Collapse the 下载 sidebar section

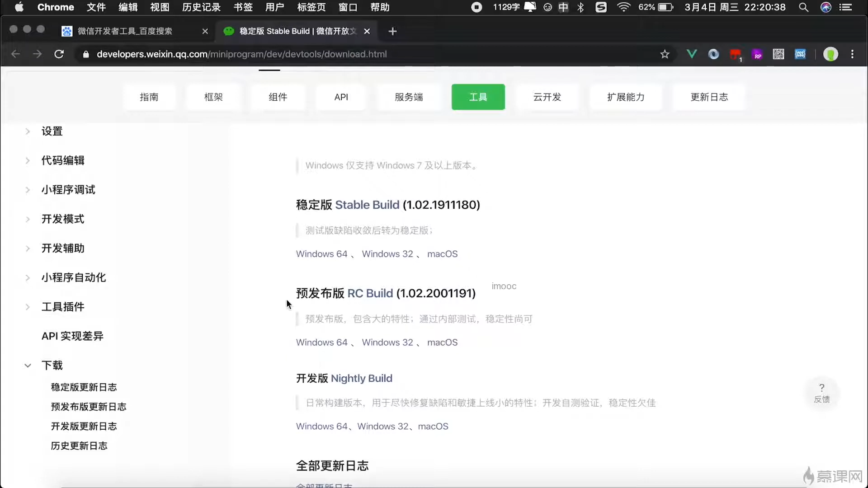pos(28,366)
